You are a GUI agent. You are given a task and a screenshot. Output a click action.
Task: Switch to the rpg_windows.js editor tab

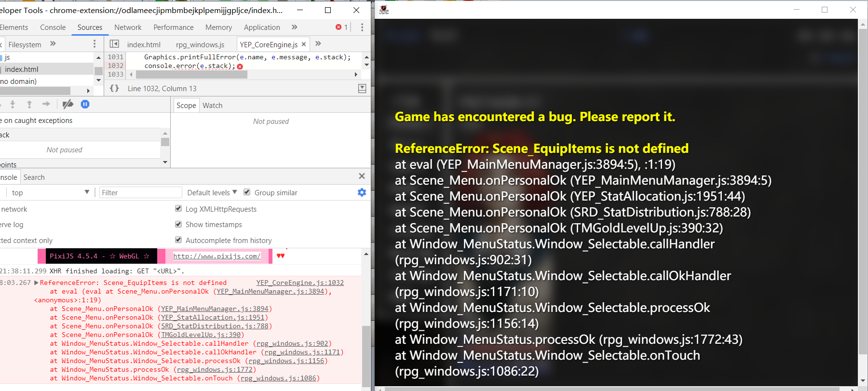click(x=200, y=44)
